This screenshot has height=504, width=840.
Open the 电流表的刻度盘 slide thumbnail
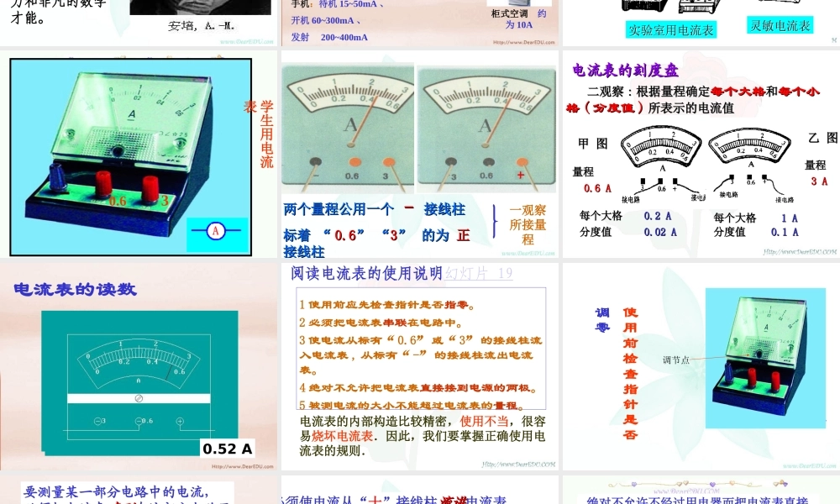(x=701, y=154)
